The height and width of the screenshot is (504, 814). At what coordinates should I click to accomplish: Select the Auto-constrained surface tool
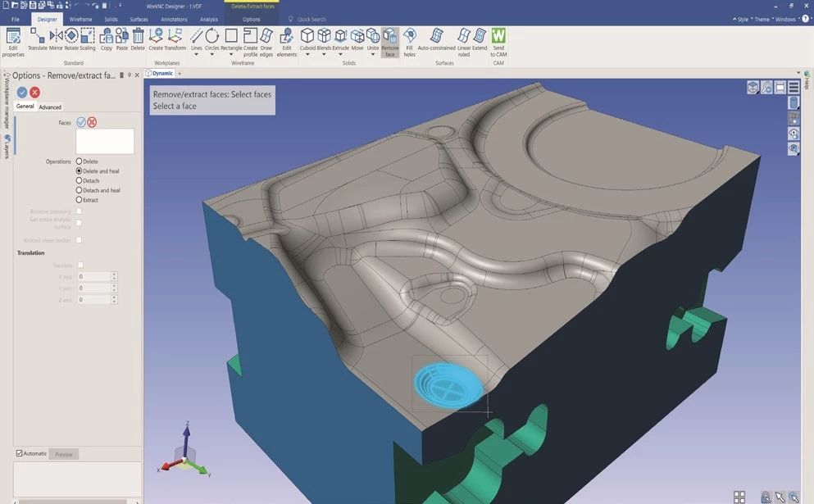click(436, 40)
